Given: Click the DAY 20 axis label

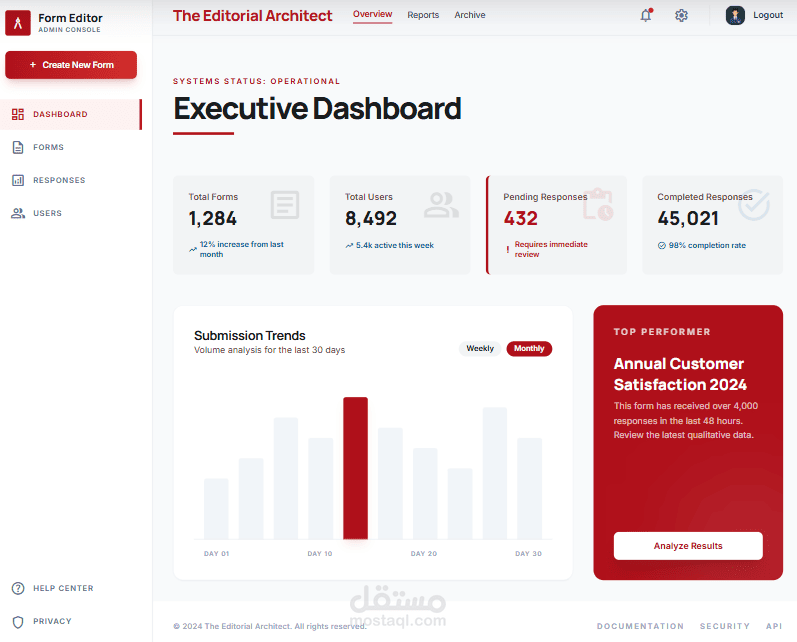Looking at the screenshot, I should click(x=424, y=554).
